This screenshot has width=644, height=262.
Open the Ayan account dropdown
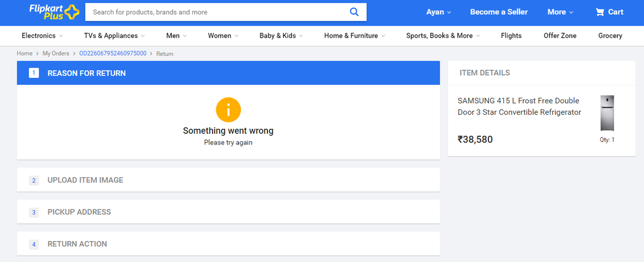tap(438, 12)
